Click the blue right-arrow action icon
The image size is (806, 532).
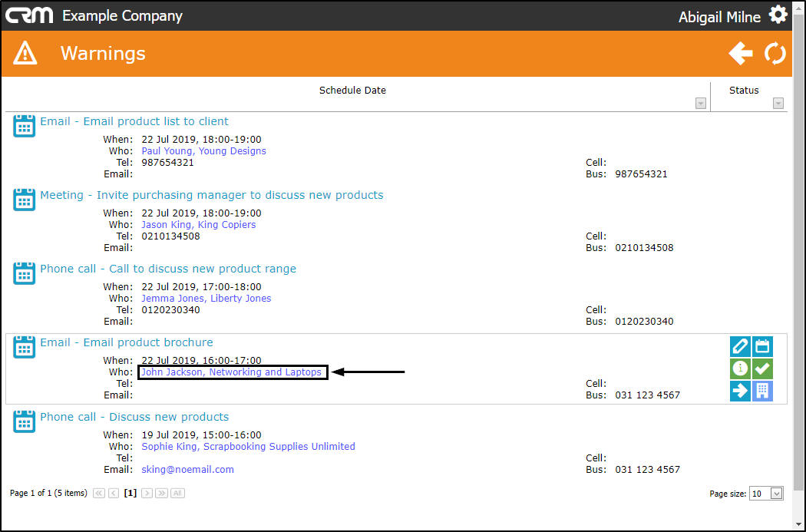[740, 391]
